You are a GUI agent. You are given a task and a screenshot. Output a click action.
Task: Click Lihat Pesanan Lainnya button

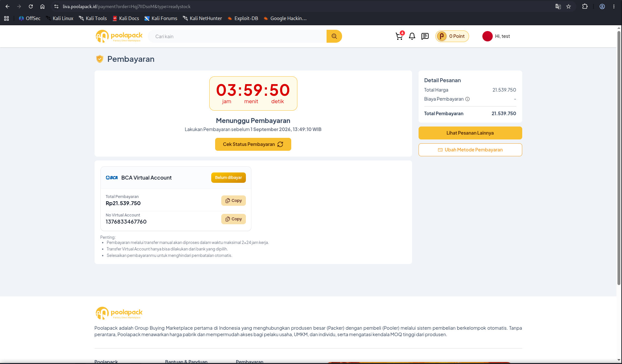pos(470,133)
